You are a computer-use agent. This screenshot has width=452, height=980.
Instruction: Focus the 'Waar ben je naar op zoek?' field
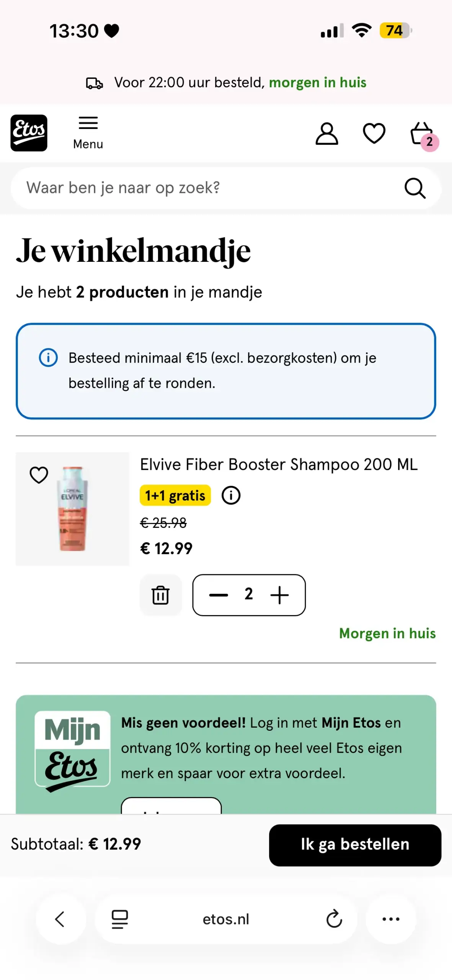(207, 188)
